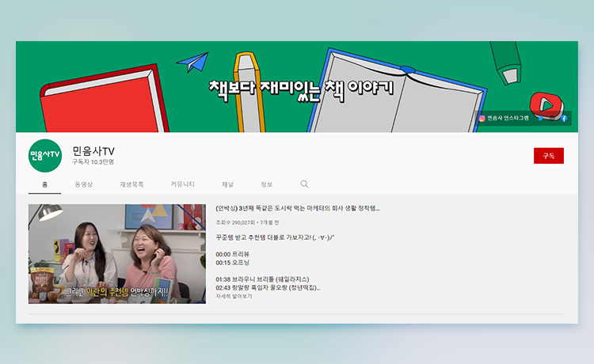
Task: Select the 홈 tab
Action: (44, 184)
